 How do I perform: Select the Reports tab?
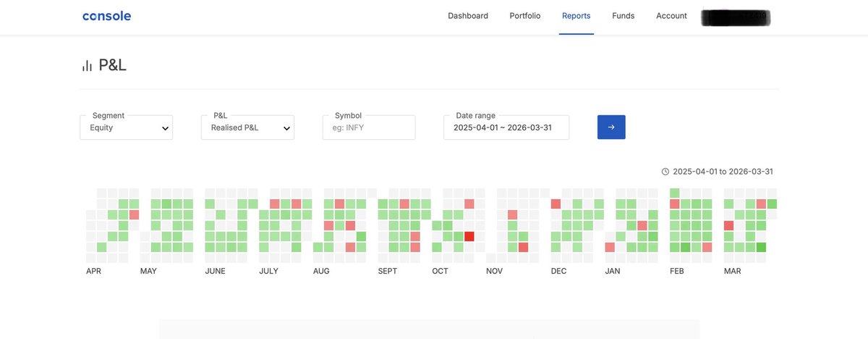pos(576,16)
